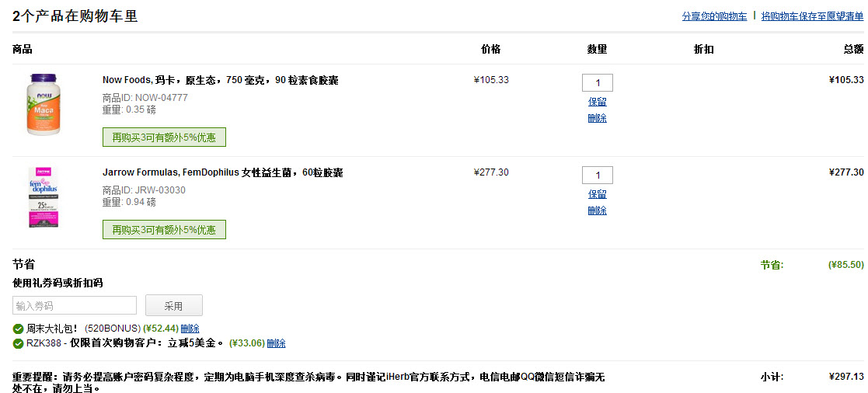The height and width of the screenshot is (393, 868).
Task: Click the 2个产品在购物车里 heading
Action: pyautogui.click(x=75, y=16)
